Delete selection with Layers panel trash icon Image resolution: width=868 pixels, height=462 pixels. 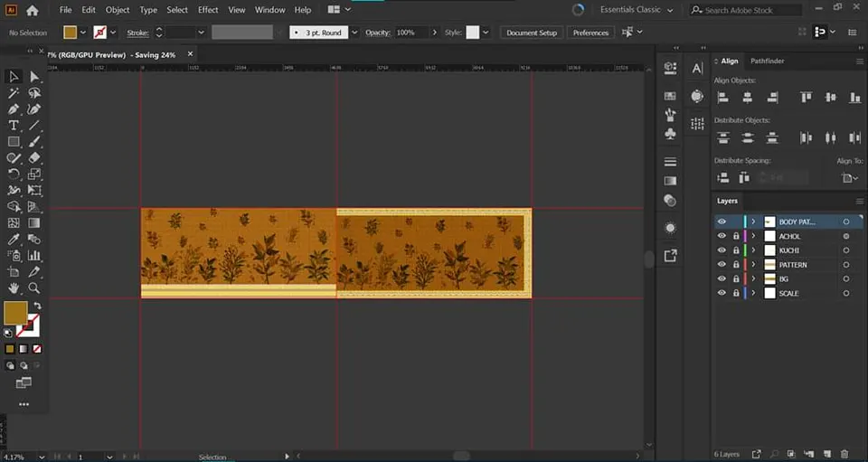[844, 454]
